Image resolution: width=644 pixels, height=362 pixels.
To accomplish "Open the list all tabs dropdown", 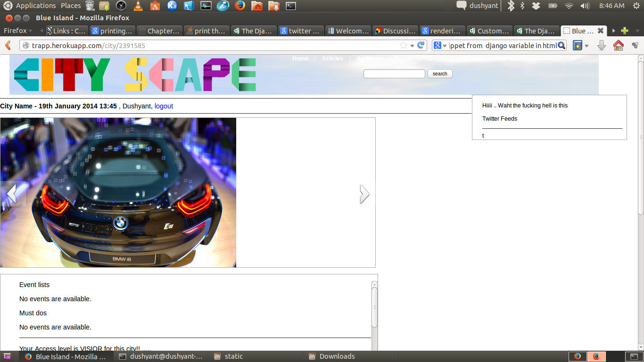I will coord(636,31).
